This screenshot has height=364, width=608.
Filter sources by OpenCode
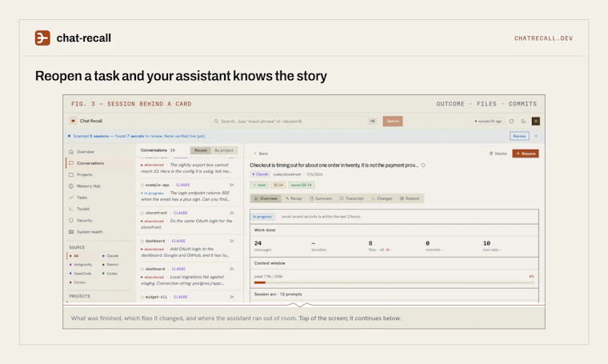(x=81, y=274)
